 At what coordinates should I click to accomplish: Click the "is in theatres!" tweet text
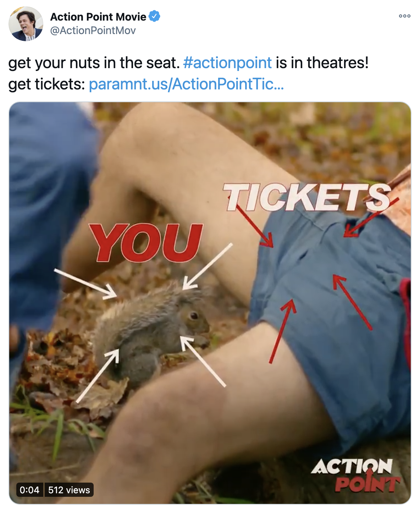pyautogui.click(x=322, y=63)
